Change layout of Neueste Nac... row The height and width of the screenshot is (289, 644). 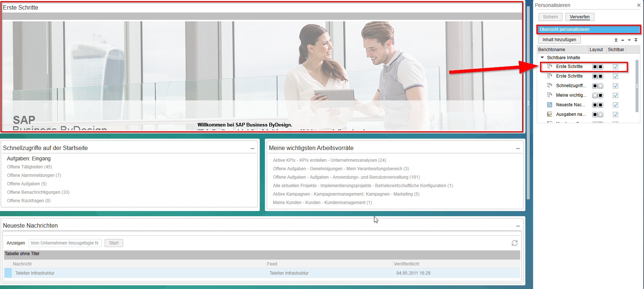[x=597, y=105]
